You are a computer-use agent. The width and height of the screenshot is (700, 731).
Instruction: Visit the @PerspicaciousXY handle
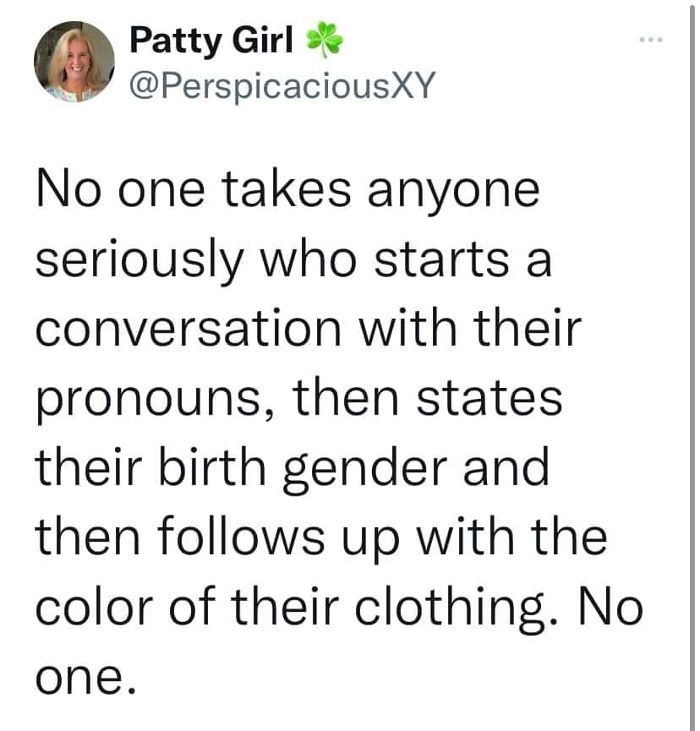coord(280,85)
